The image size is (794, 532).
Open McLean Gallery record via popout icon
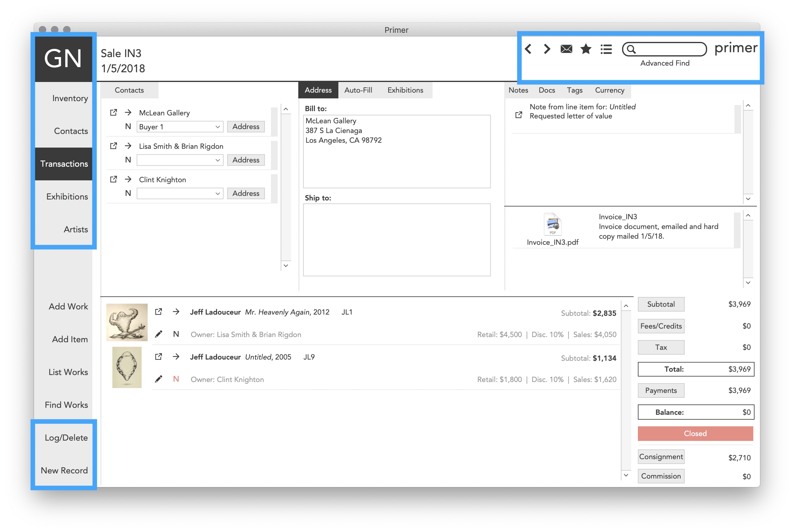(x=113, y=112)
